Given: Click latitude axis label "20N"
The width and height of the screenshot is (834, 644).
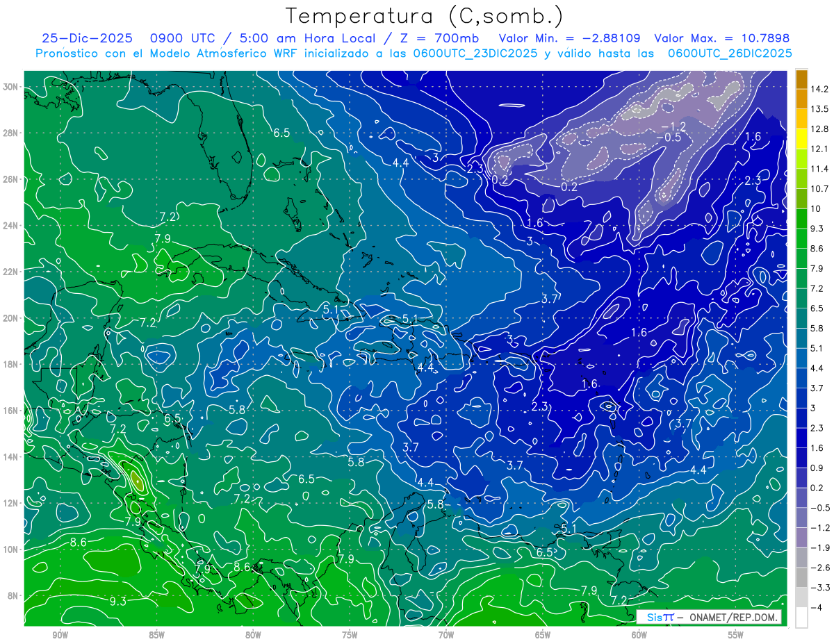Looking at the screenshot, I should coord(10,318).
